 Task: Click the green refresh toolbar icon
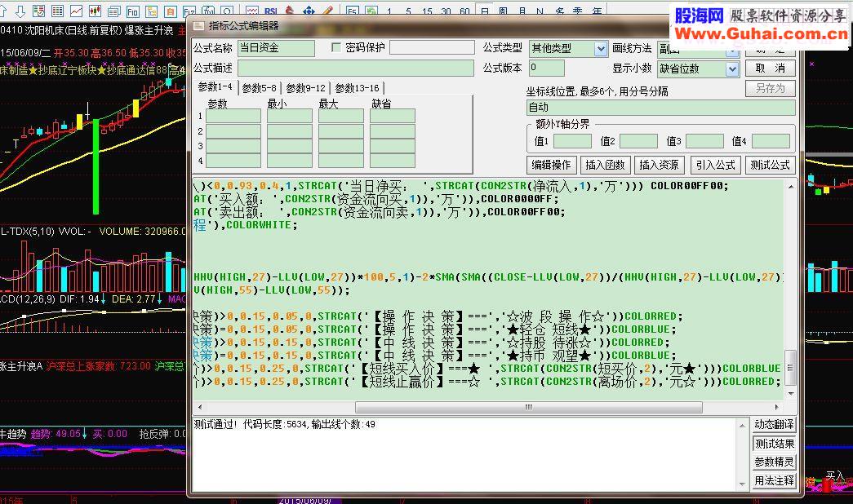click(x=371, y=11)
